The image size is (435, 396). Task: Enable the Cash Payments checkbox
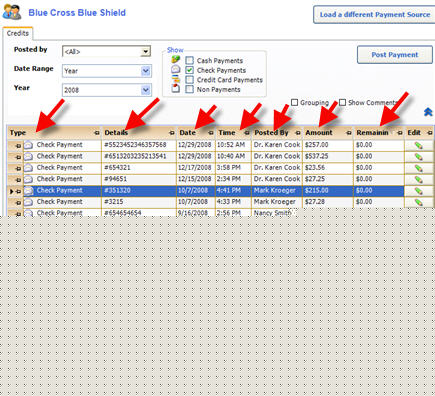coord(189,60)
